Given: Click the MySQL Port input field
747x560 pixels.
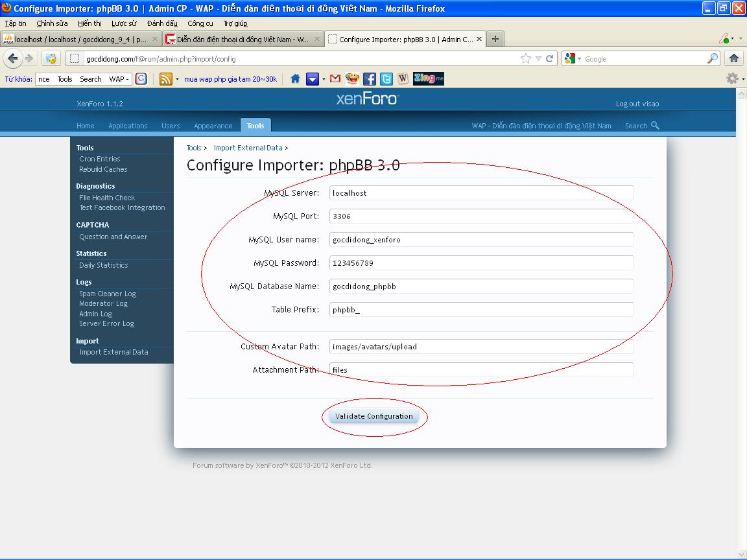Looking at the screenshot, I should 482,216.
